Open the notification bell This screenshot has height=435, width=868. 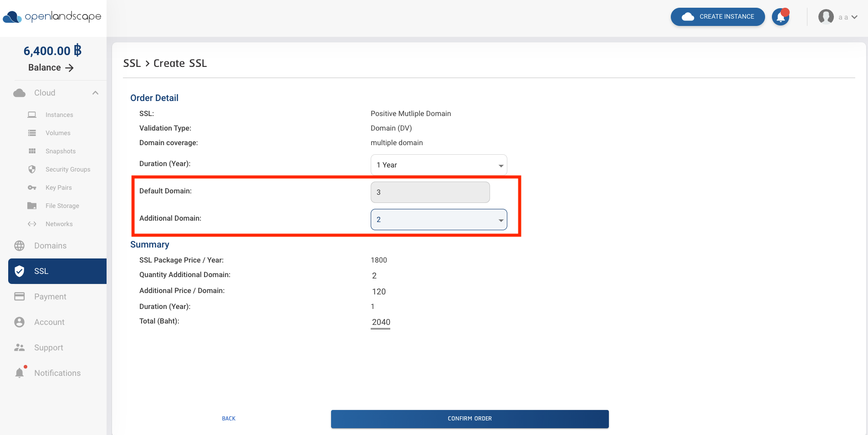(780, 16)
